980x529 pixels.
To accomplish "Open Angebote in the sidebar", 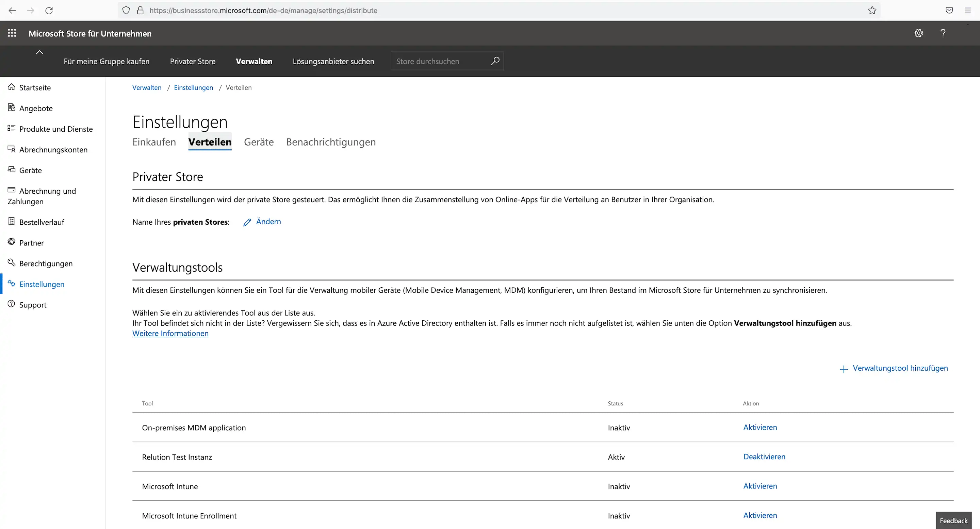I will pyautogui.click(x=36, y=108).
